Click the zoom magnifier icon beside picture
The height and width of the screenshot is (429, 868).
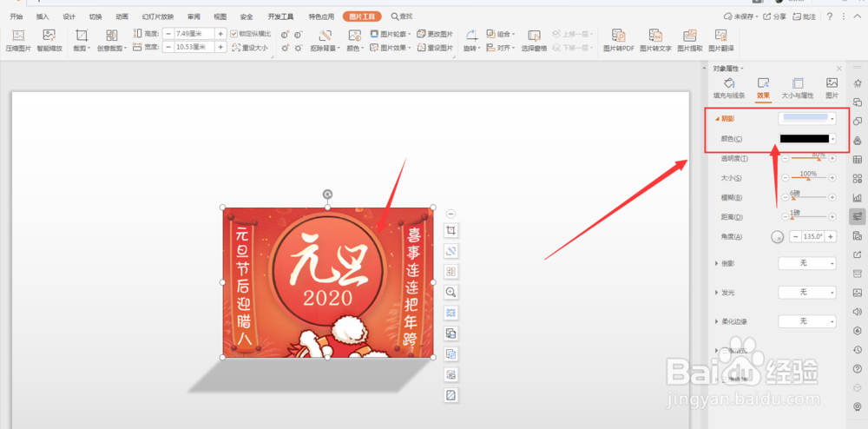point(451,293)
